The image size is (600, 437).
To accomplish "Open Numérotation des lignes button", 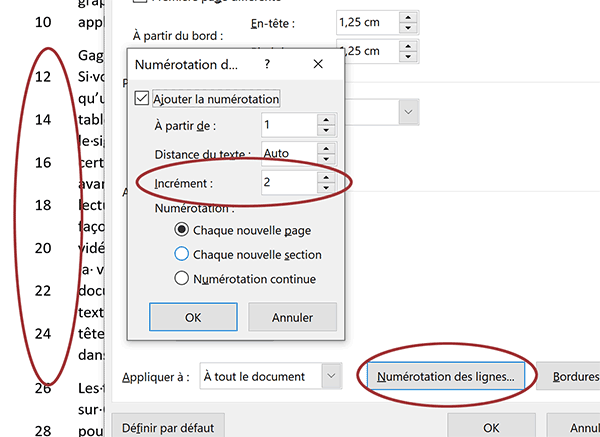I will coord(446,376).
